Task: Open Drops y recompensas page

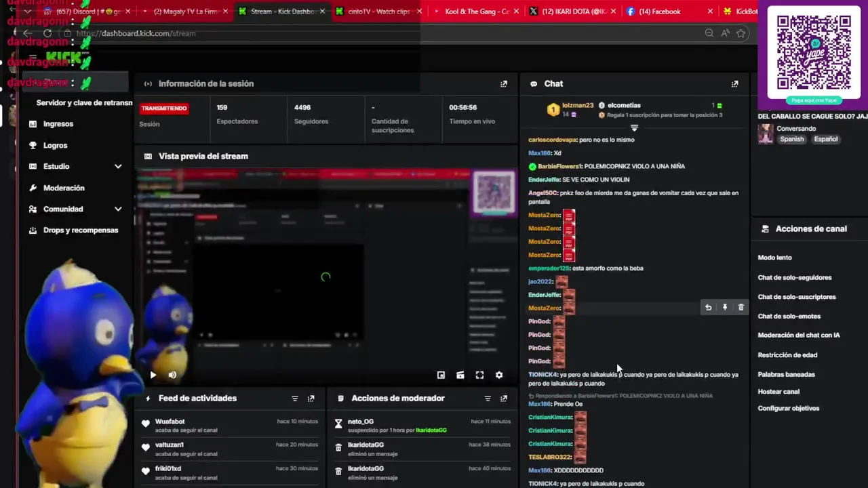Action: click(81, 230)
